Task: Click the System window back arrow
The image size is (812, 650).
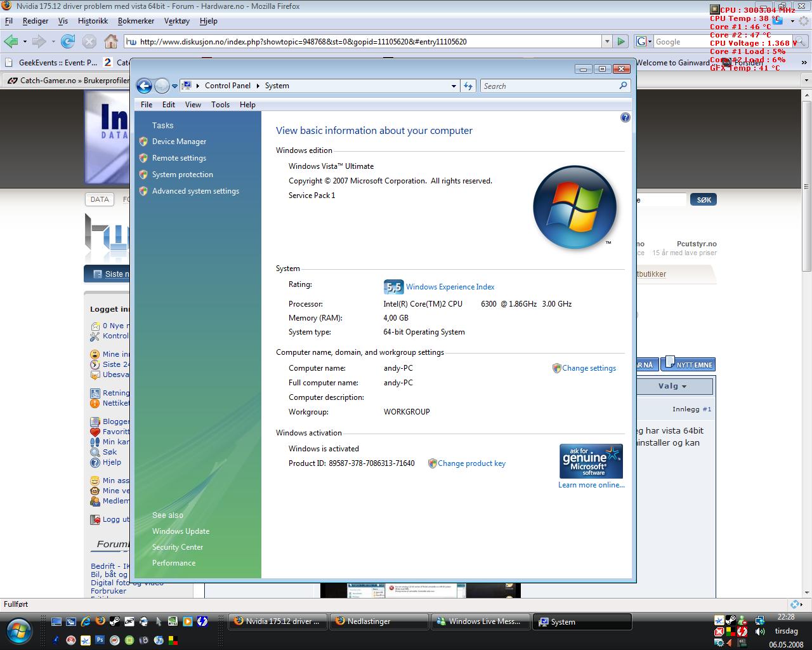Action: click(145, 86)
